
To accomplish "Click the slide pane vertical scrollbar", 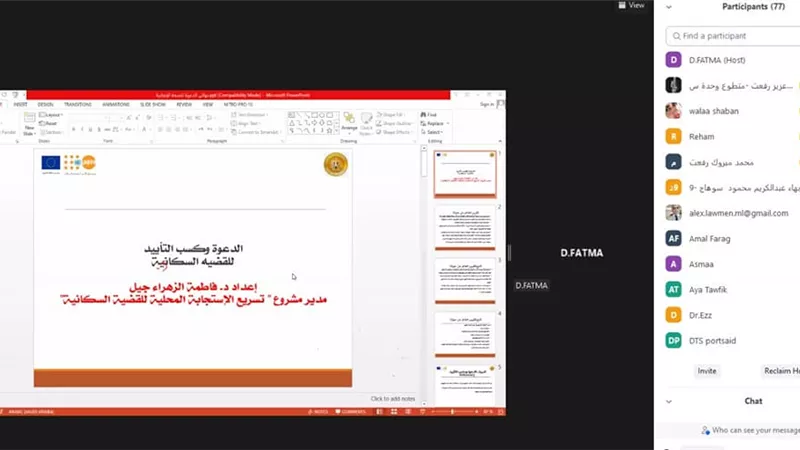I will coord(423,276).
